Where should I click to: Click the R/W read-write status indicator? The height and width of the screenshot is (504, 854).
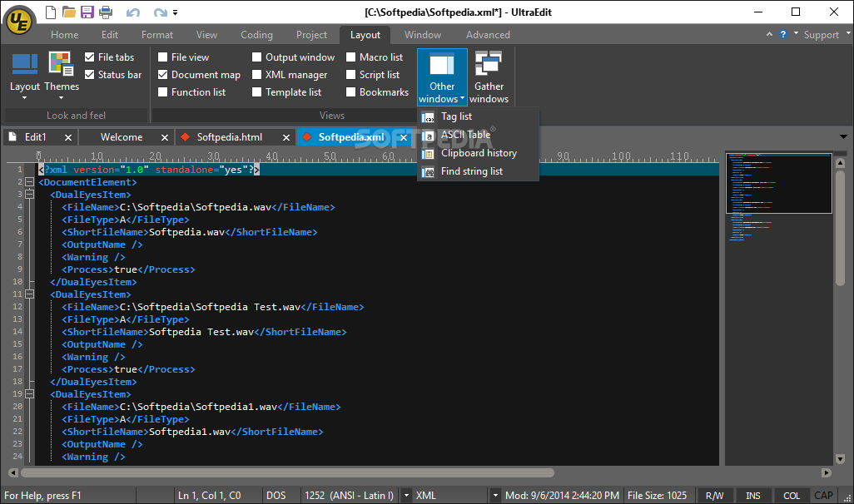pyautogui.click(x=714, y=496)
